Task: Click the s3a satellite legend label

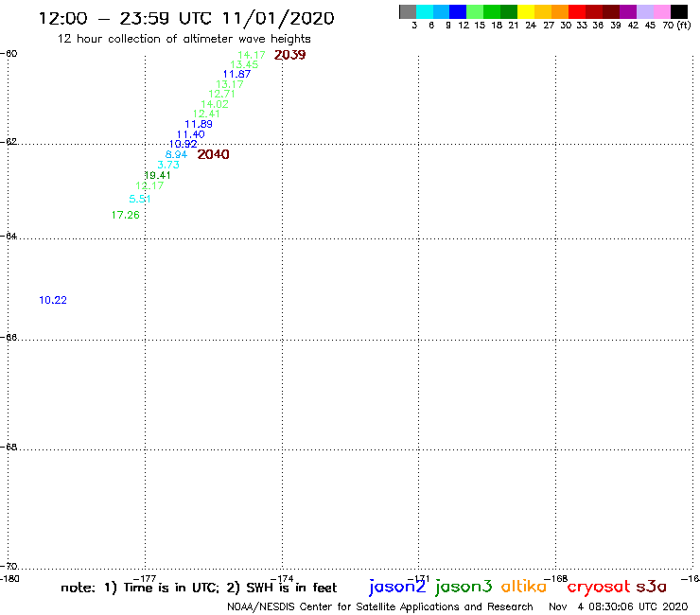Action: point(652,587)
